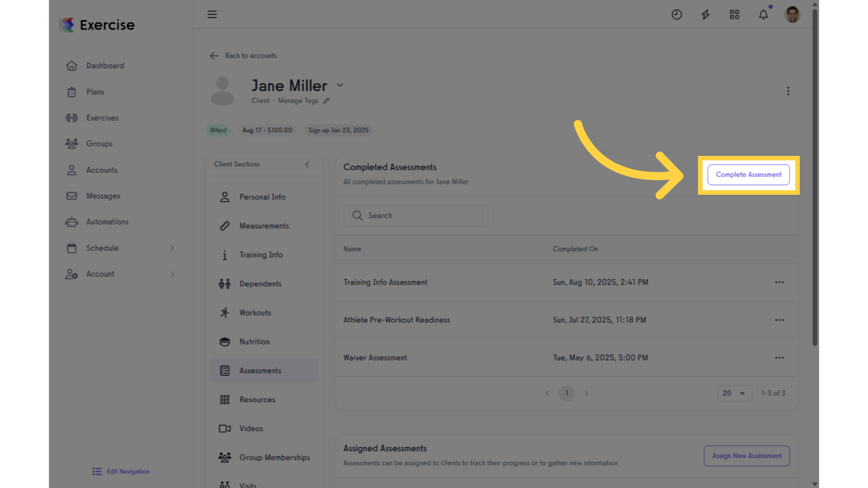Click the lightning bolt quick actions icon
Viewport: 868px width, 488px height.
[x=705, y=14]
